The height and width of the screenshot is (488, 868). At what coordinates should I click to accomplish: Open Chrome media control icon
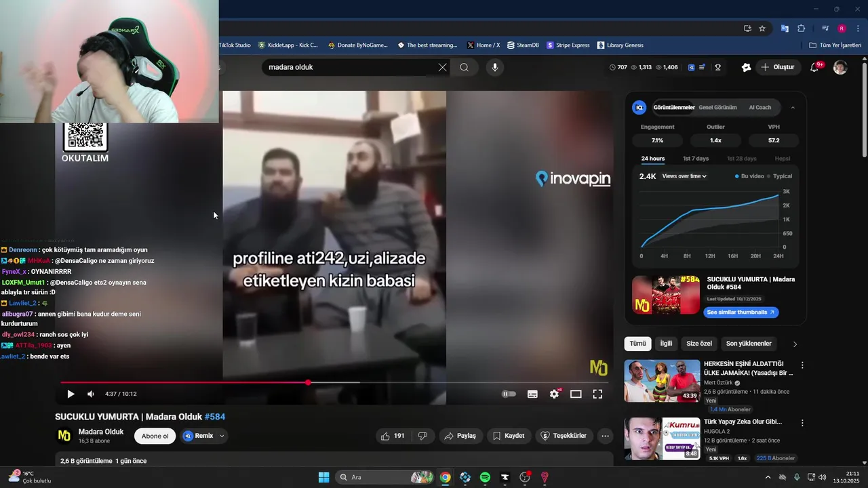point(825,28)
